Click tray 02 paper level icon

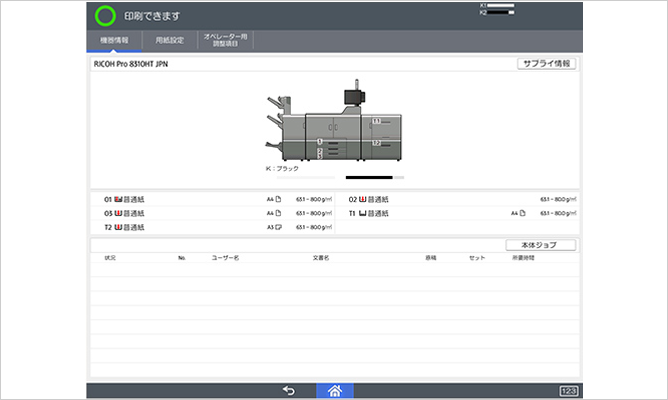pos(364,200)
